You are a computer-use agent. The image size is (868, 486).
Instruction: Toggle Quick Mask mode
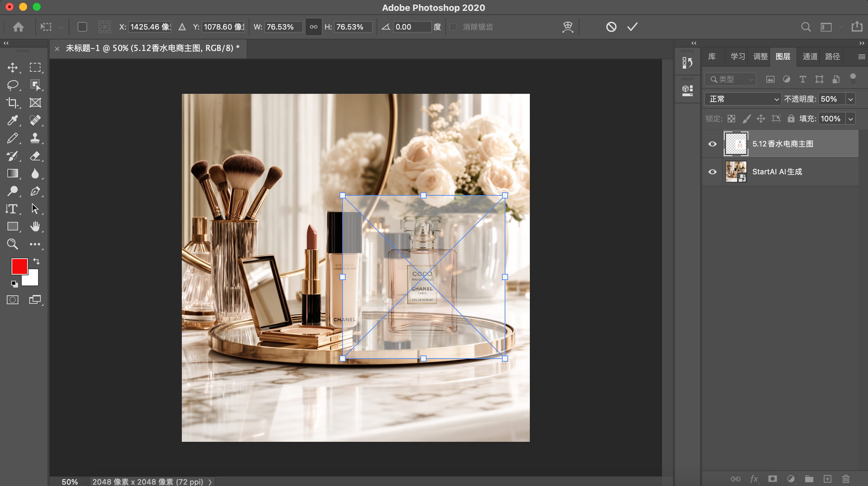click(x=13, y=300)
